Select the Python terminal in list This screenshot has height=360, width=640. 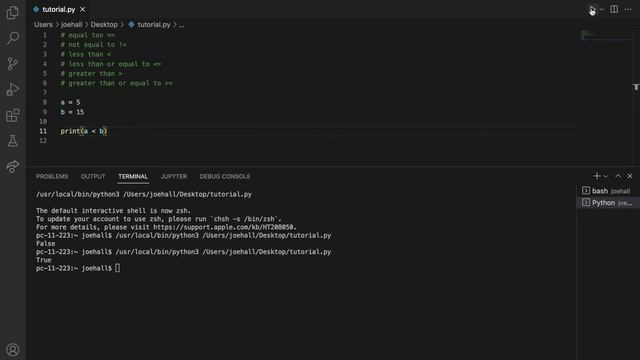tap(608, 202)
